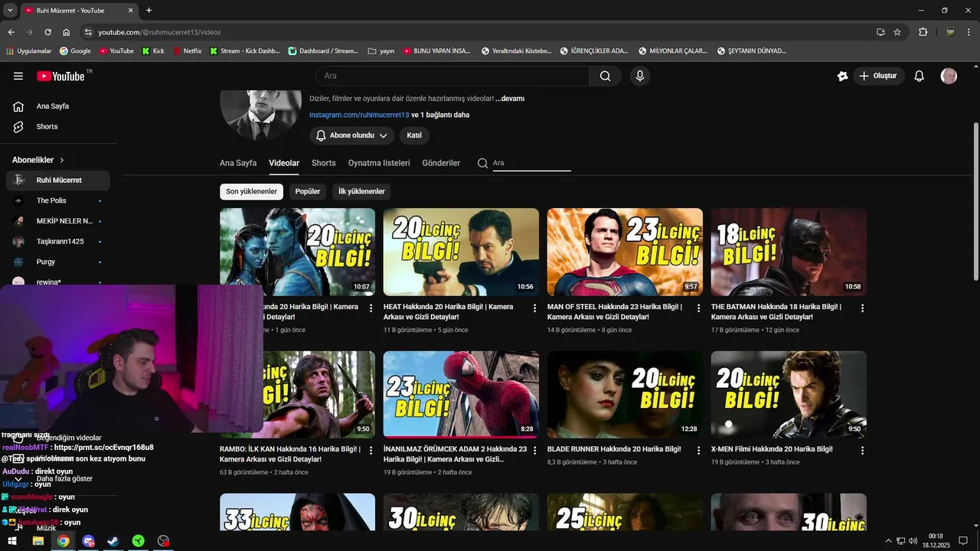The image size is (980, 551).
Task: Select the İlk yüklenenler filter chip
Action: [x=361, y=191]
